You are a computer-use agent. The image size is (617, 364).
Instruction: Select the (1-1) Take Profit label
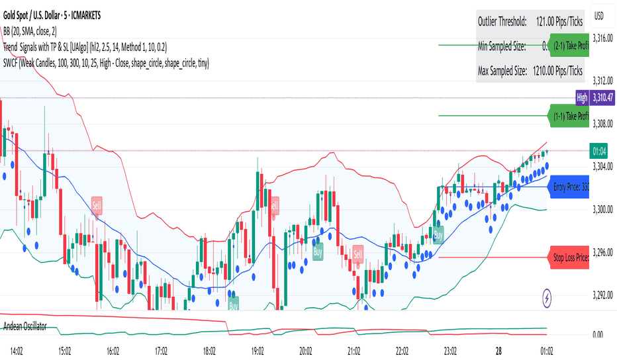(568, 116)
